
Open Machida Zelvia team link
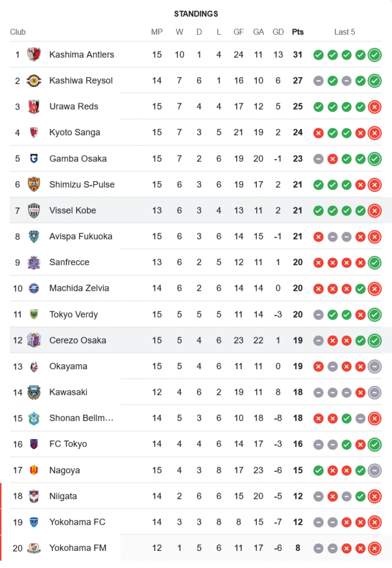coord(79,288)
